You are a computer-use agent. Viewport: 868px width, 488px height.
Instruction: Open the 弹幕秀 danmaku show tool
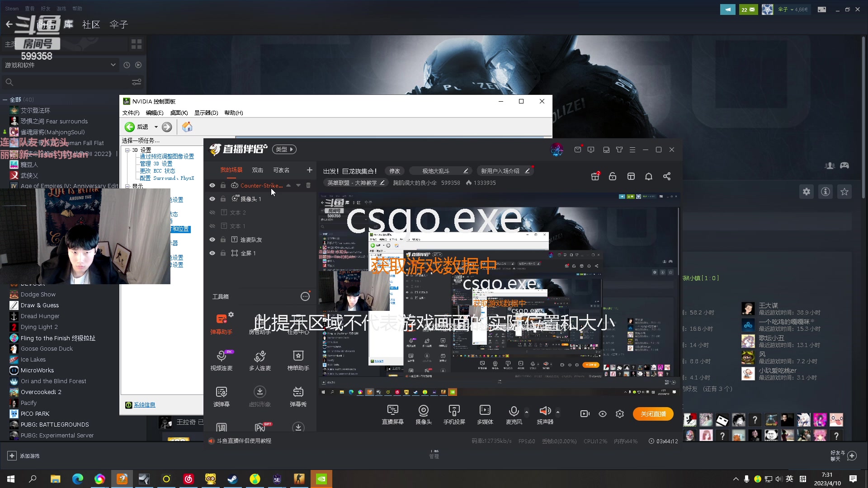(x=298, y=396)
